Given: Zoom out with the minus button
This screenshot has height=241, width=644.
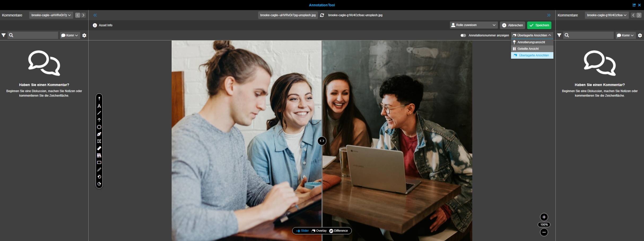Looking at the screenshot, I should [x=544, y=232].
